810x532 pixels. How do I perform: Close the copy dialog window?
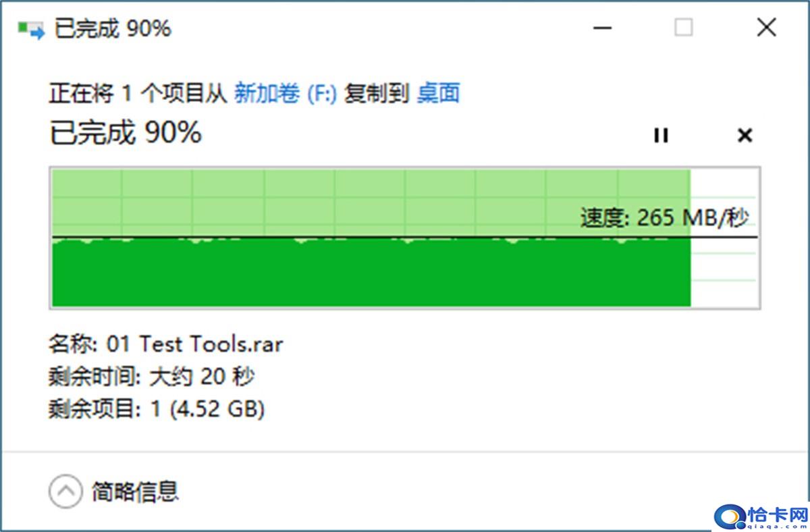766,28
